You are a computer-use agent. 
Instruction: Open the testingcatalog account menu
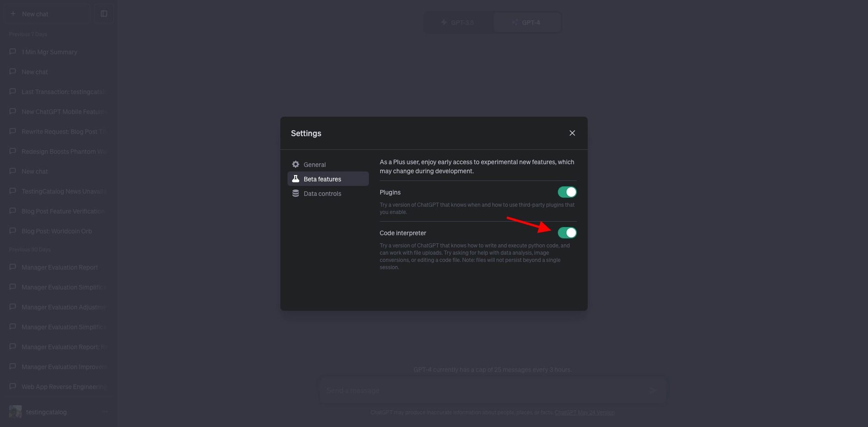point(59,412)
